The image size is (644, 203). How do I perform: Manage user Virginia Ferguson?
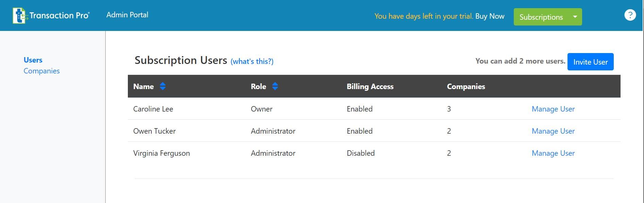pos(553,153)
